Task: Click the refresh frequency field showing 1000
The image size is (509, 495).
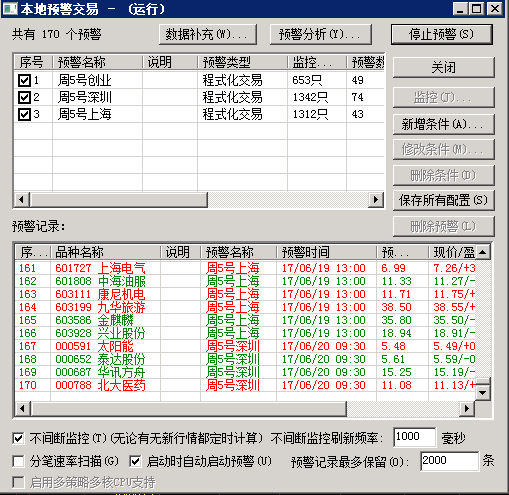Action: 414,437
